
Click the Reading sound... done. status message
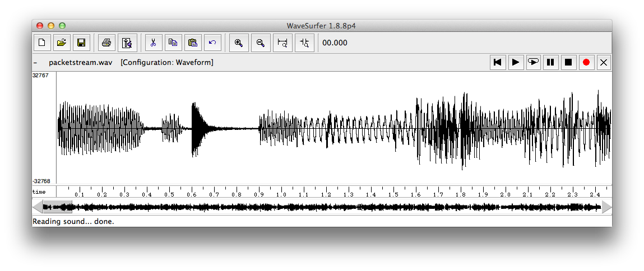coord(73,221)
